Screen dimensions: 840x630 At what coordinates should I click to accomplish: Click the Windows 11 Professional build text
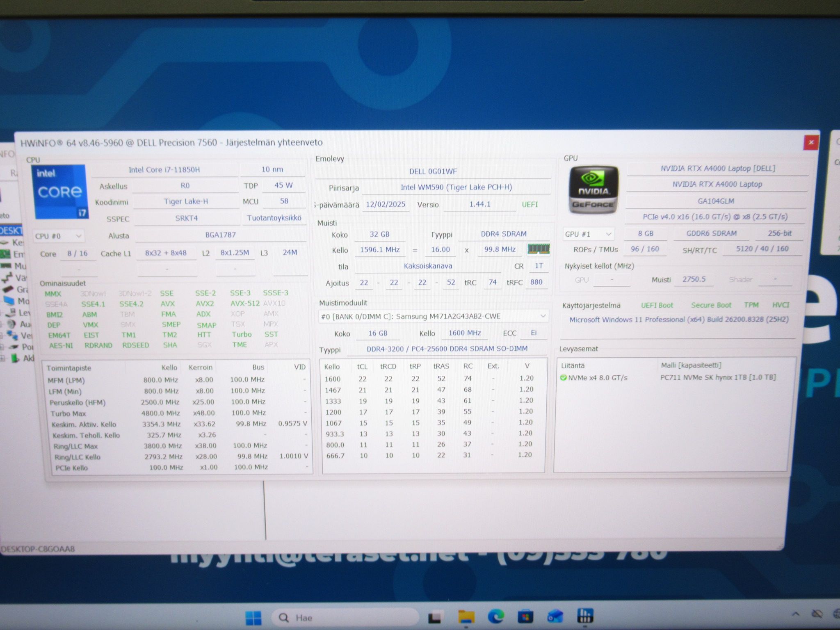click(679, 320)
